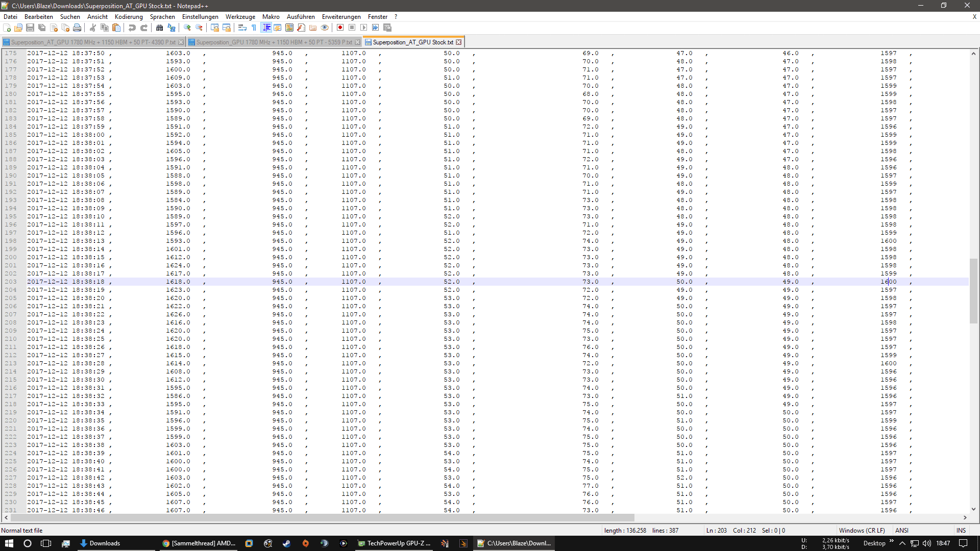
Task: Start macro recording with red record icon
Action: (340, 28)
